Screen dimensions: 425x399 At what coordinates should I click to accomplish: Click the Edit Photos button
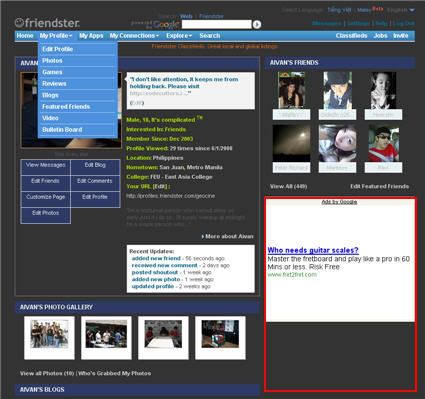point(46,213)
